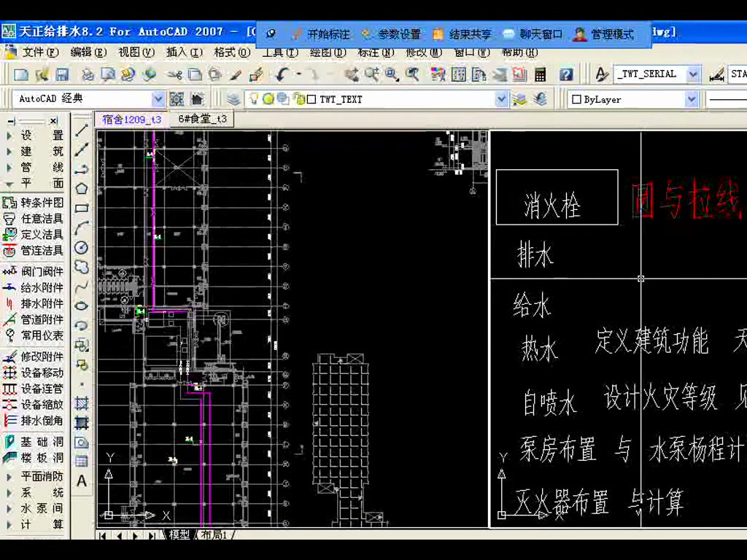Image resolution: width=747 pixels, height=560 pixels.
Task: Select the Table draw tool
Action: click(x=82, y=462)
